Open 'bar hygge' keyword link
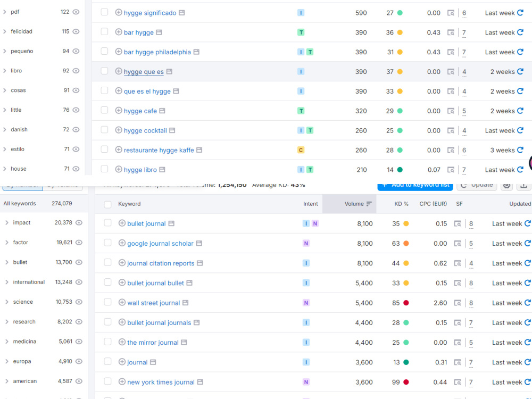The height and width of the screenshot is (399, 532). pyautogui.click(x=139, y=32)
